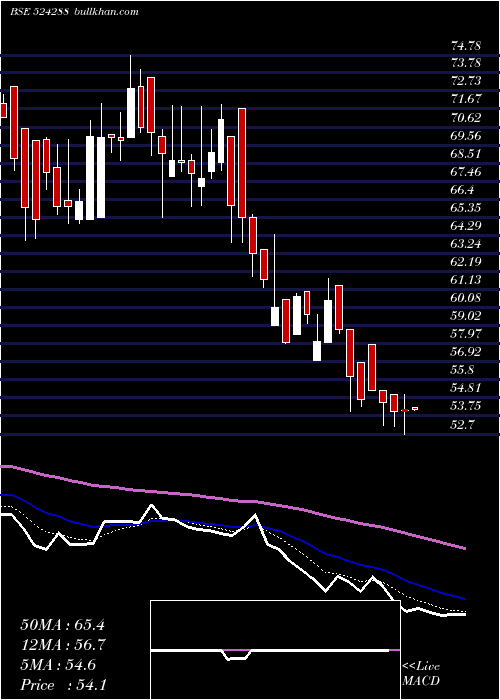Click the 71.67 price axis label
The image size is (500, 700).
466,100
